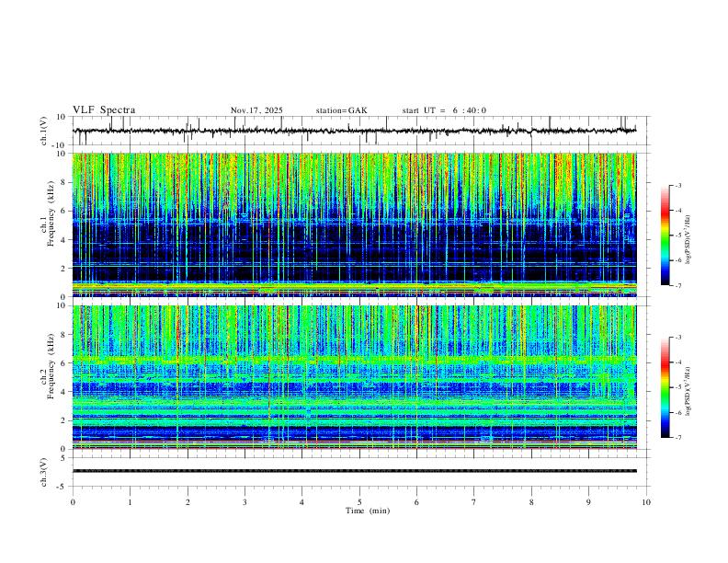Click the ch.1 spectrogram panel

tap(354, 224)
